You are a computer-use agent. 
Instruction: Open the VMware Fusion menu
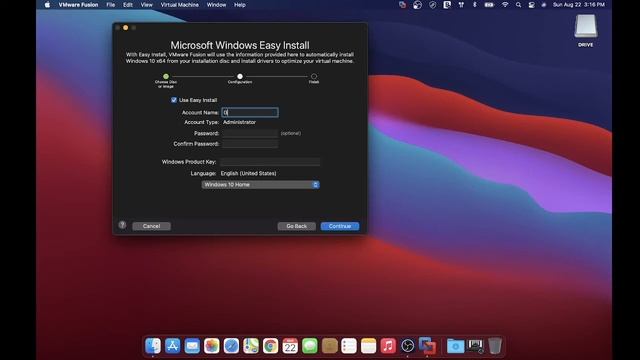coord(78,5)
